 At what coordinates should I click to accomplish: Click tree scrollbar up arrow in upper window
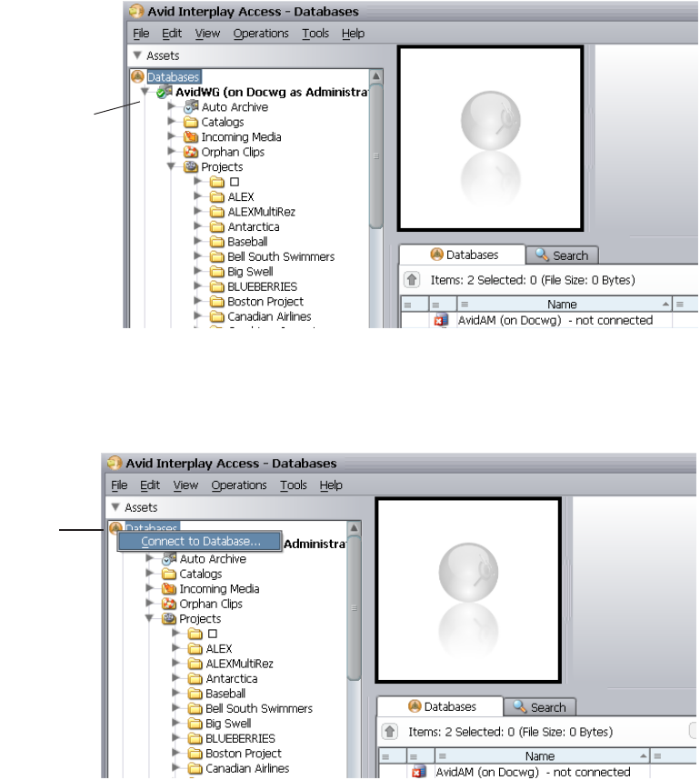point(376,76)
